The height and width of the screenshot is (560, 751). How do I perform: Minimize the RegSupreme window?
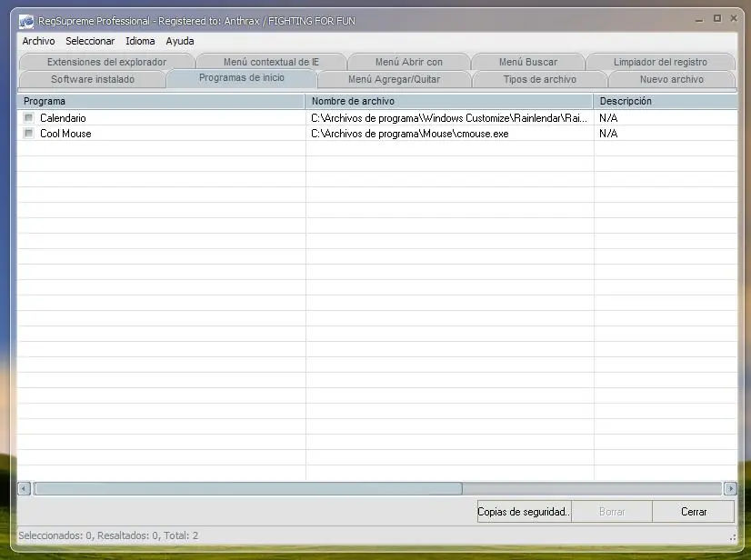tap(699, 19)
